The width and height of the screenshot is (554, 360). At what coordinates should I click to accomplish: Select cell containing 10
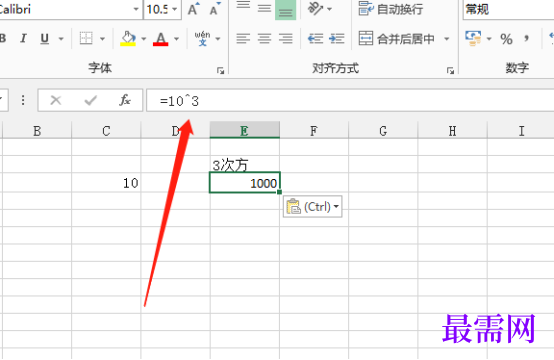(106, 183)
